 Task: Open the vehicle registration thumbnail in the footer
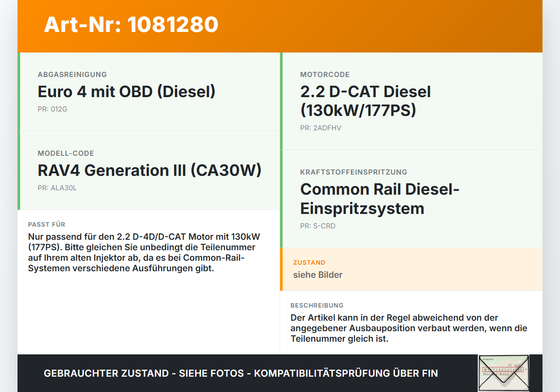tap(504, 373)
